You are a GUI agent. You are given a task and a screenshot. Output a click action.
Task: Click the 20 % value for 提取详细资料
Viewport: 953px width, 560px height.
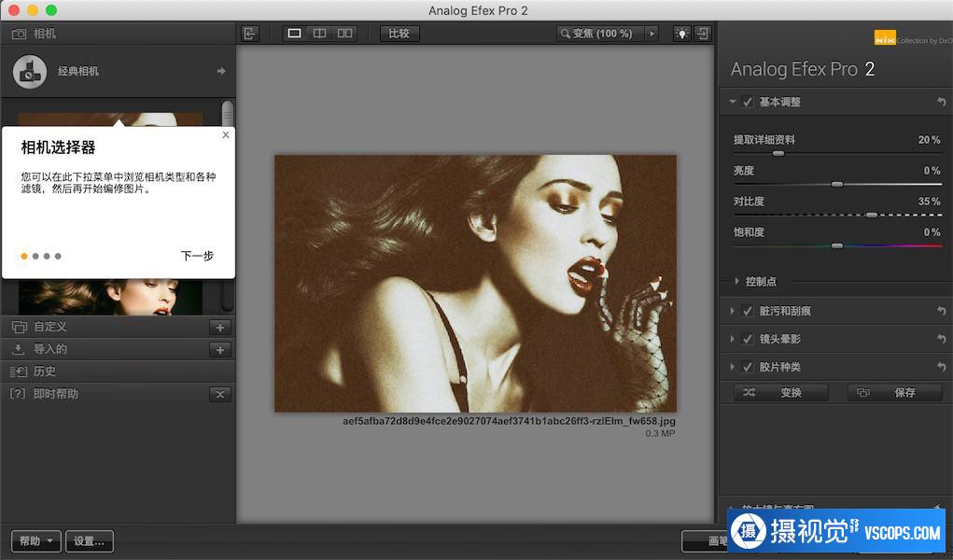(929, 140)
